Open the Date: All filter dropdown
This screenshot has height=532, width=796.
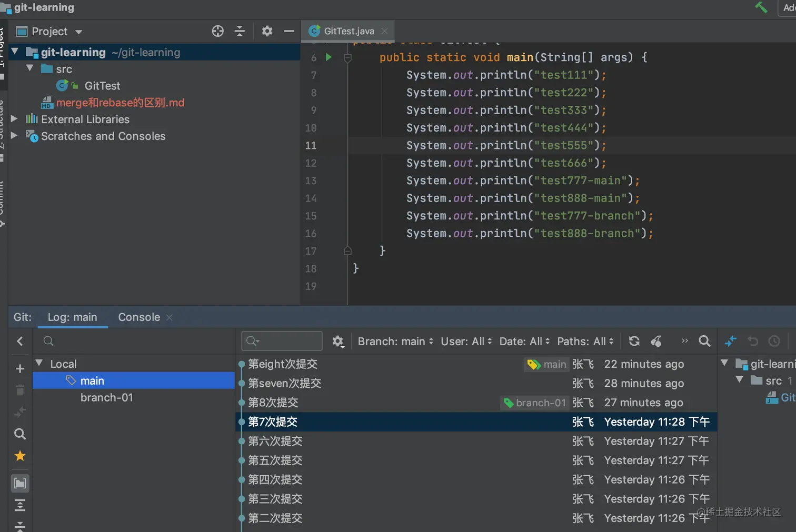[x=525, y=342]
